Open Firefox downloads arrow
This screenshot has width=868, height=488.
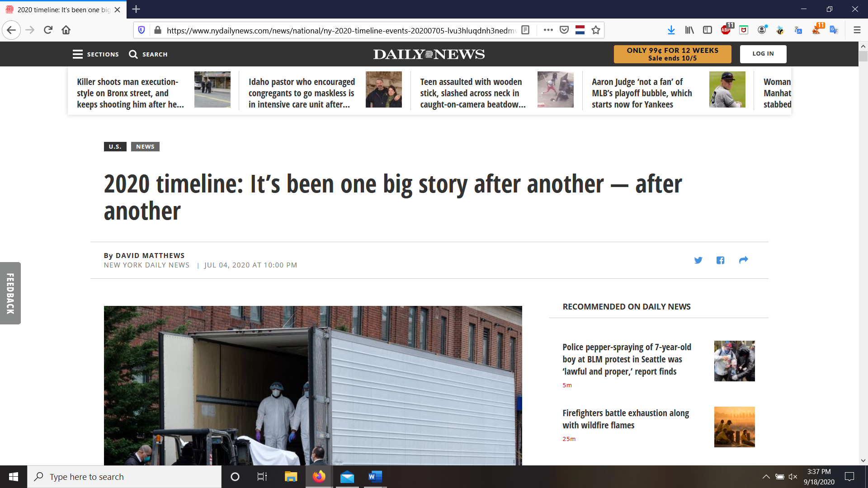pos(671,30)
